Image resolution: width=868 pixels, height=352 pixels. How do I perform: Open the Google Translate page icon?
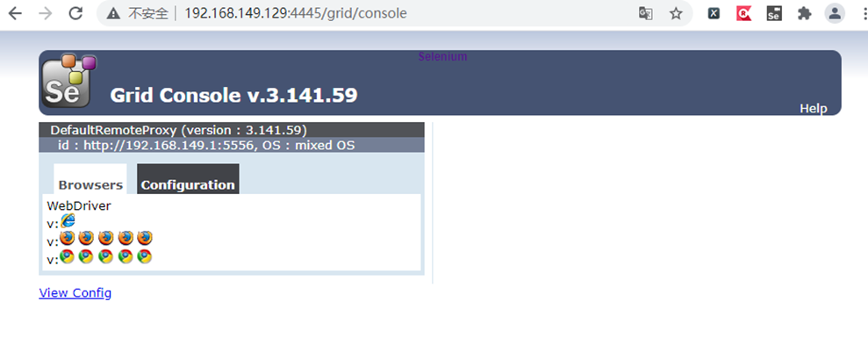(x=645, y=13)
